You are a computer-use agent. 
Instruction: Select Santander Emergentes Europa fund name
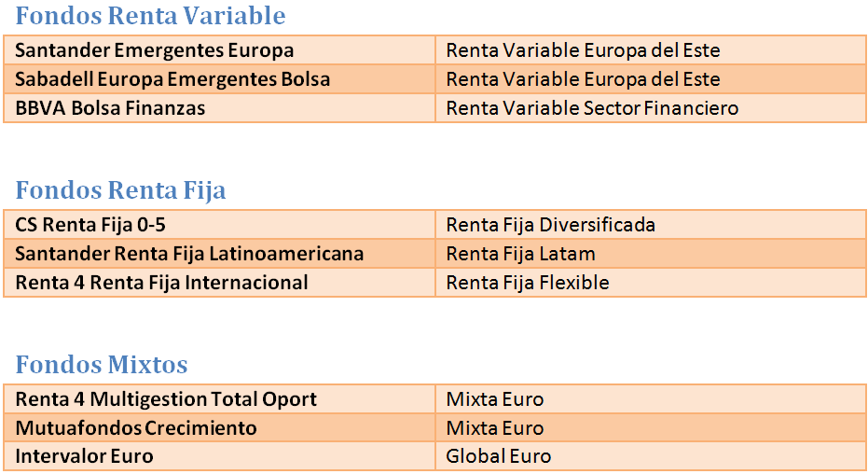[x=155, y=50]
